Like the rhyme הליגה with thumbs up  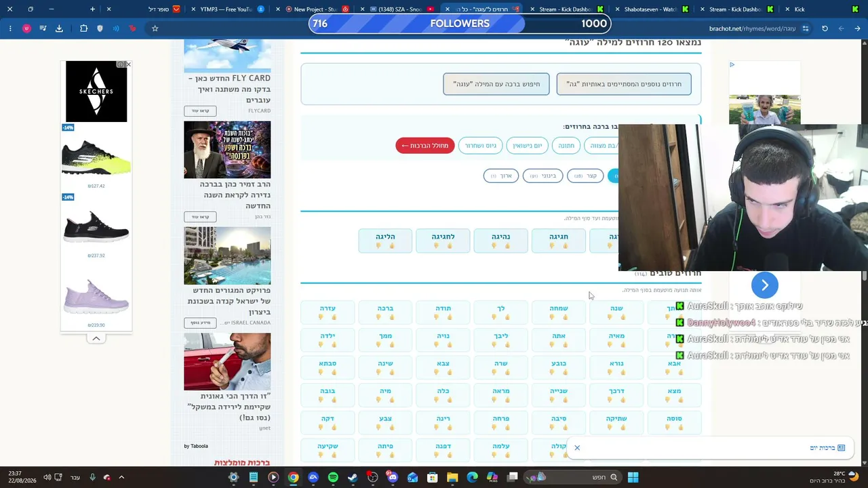[391, 246]
